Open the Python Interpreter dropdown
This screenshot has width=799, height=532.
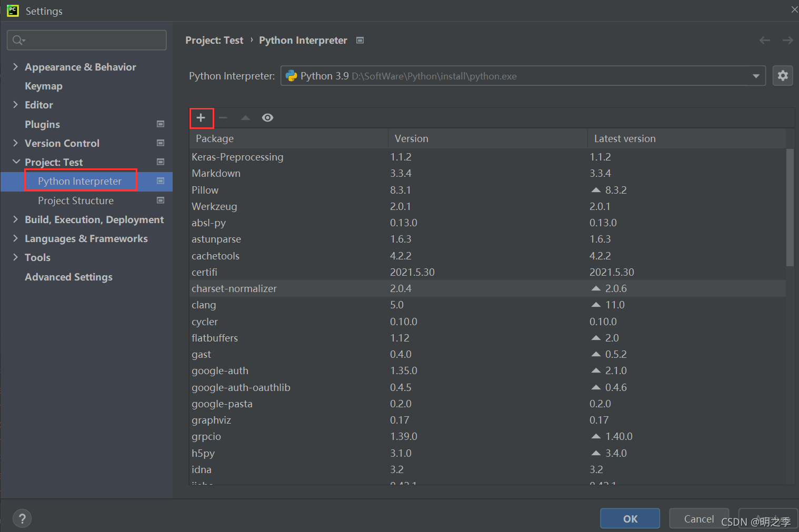pyautogui.click(x=756, y=76)
